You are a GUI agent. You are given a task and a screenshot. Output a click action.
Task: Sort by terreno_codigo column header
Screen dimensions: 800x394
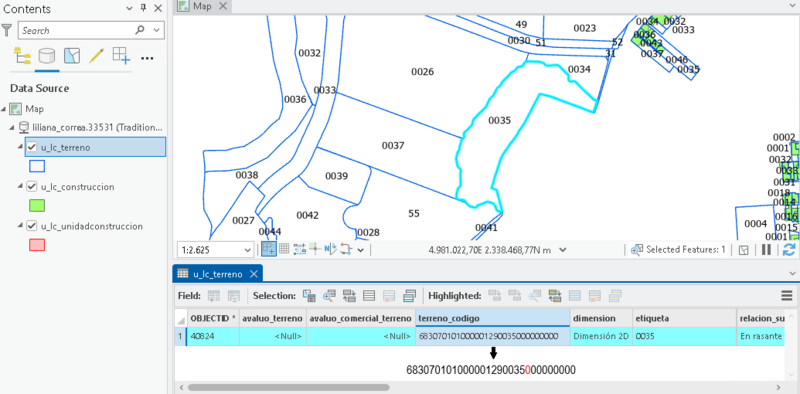[492, 318]
